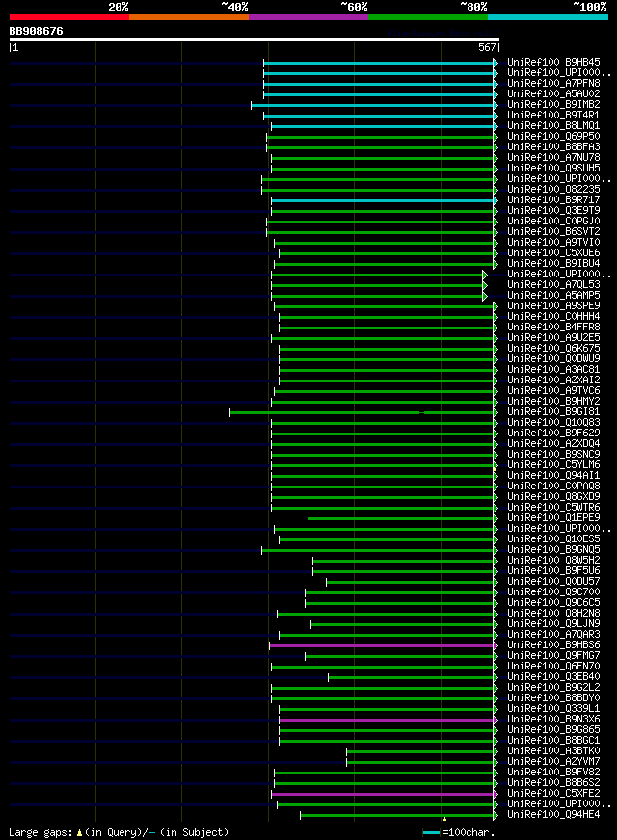Select hit UniRef100_Q8W5H2
This screenshot has height=840, width=617.
coord(553,561)
